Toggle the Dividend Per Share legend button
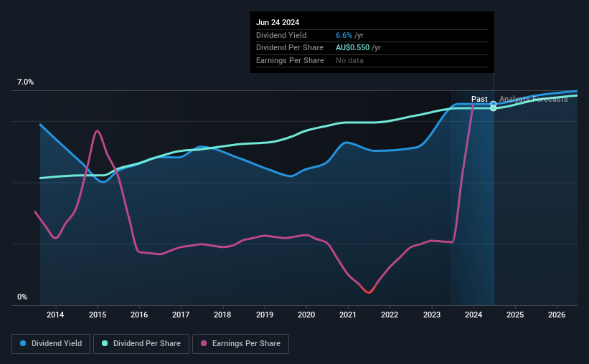Image resolution: width=589 pixels, height=364 pixels. click(141, 344)
